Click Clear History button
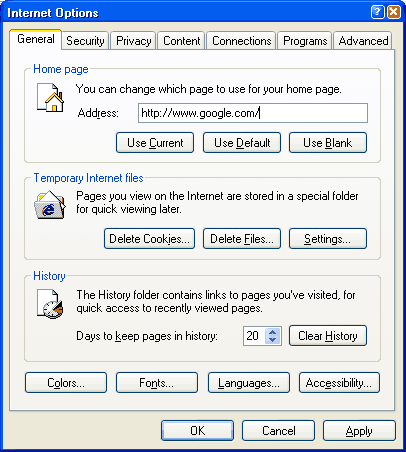Viewport: 406px width, 452px height. 328,336
